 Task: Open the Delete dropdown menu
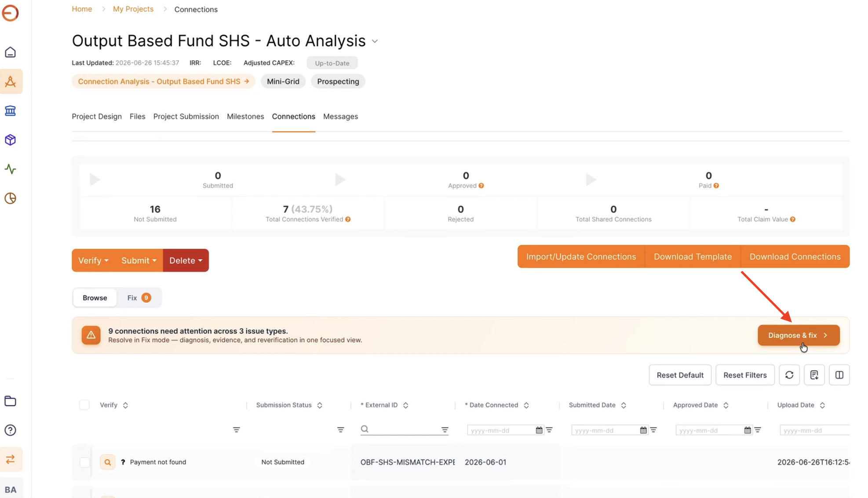pyautogui.click(x=186, y=260)
